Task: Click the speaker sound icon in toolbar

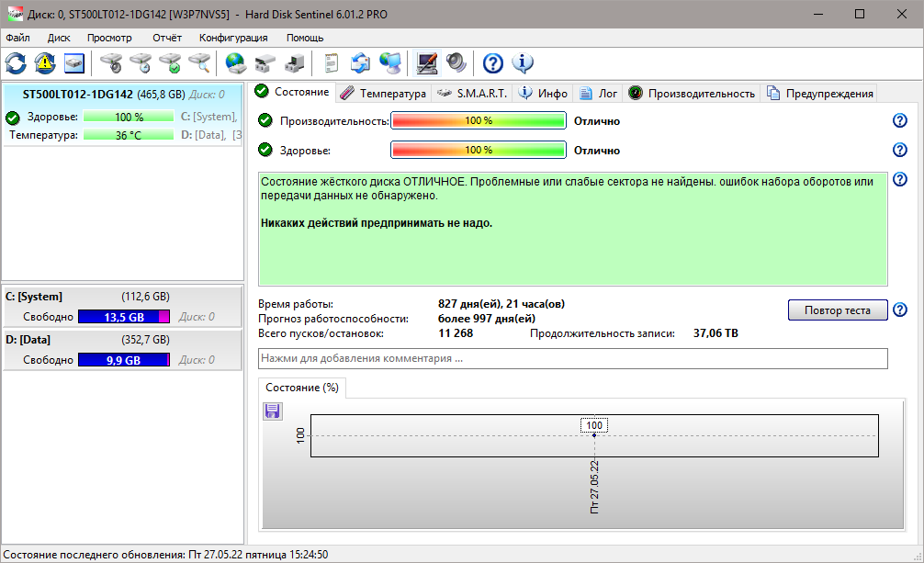Action: 456,63
